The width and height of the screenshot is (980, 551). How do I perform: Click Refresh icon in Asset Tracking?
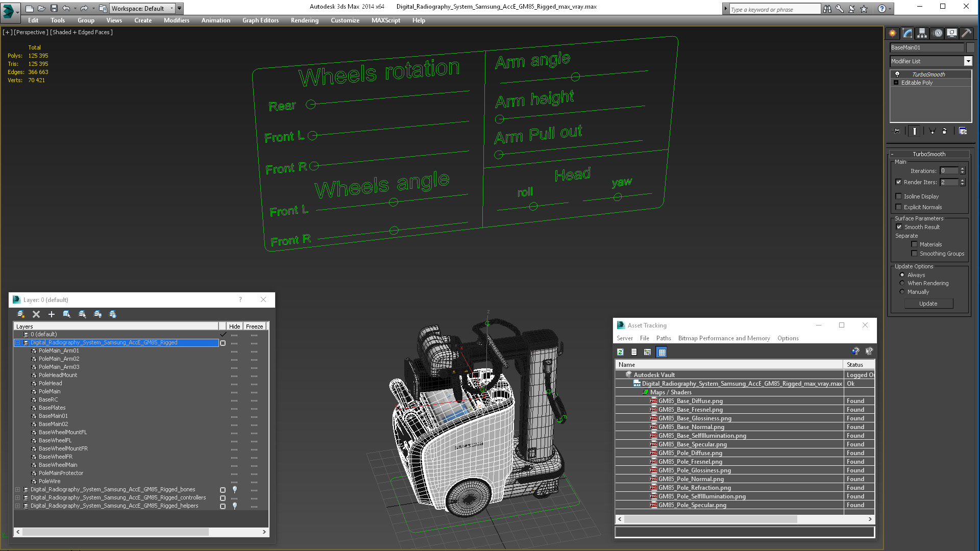(621, 352)
